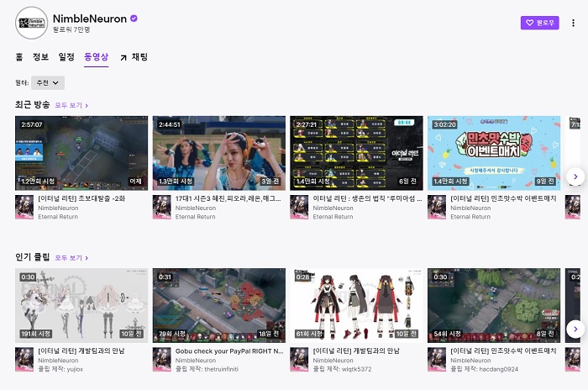Click the verified badge next to NimbleNeuron
The width and height of the screenshot is (588, 390).
point(134,18)
